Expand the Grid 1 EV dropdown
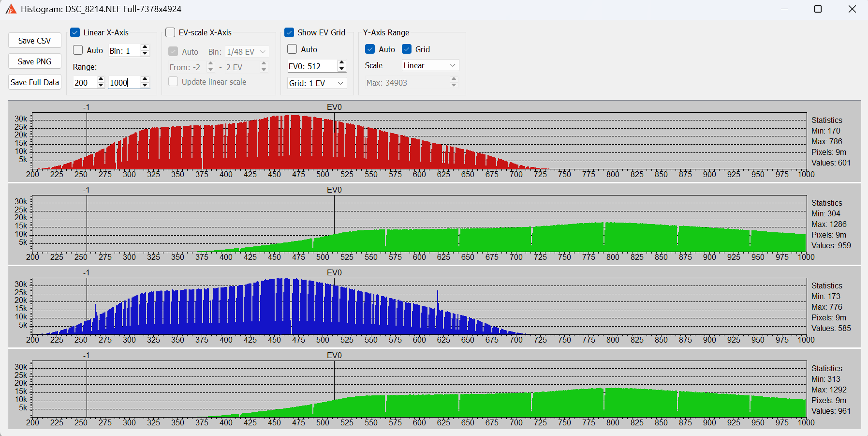This screenshot has height=436, width=868. [x=317, y=83]
